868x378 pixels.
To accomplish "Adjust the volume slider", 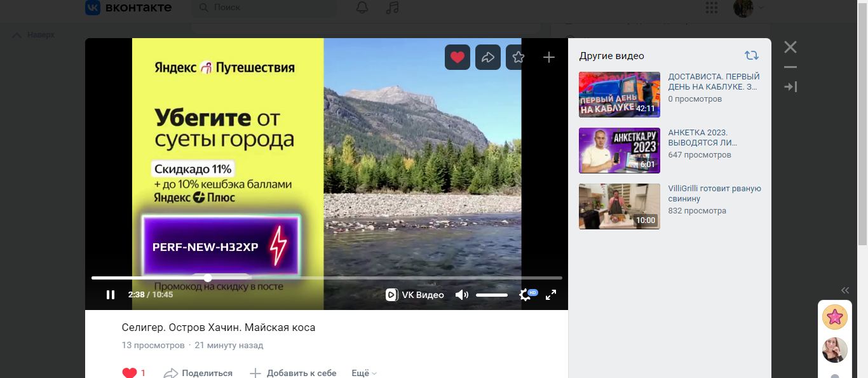I will coord(492,295).
